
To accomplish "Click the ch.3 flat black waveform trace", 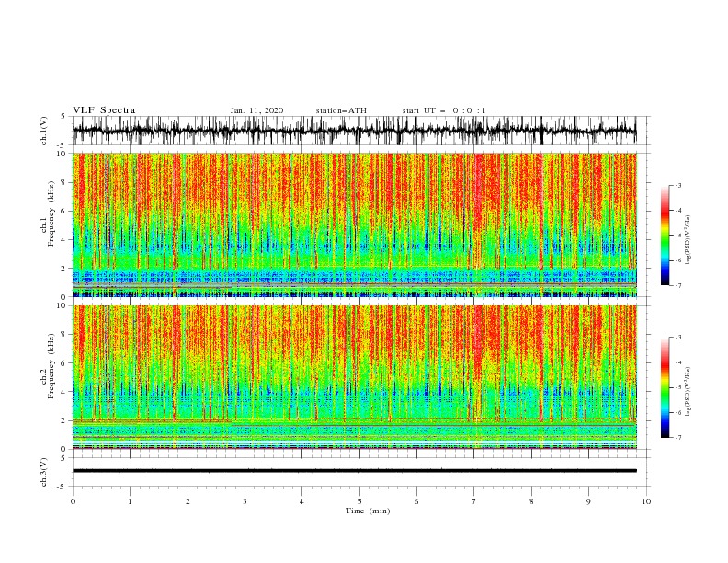I will [354, 471].
